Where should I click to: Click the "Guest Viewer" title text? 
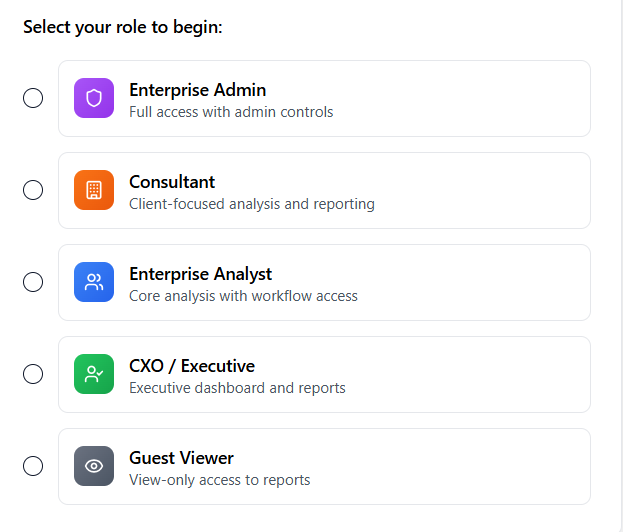pos(181,458)
